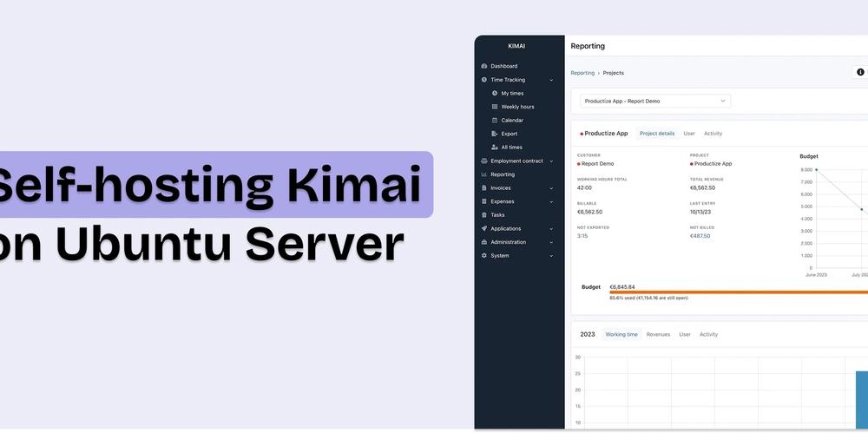Click the KIMAI logo text
Screen dimensions: 868x433
pyautogui.click(x=516, y=46)
